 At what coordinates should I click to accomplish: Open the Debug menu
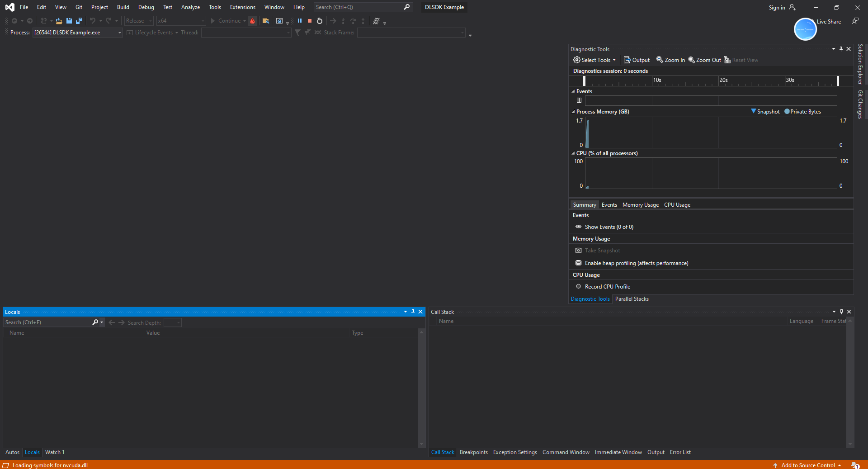coord(146,7)
